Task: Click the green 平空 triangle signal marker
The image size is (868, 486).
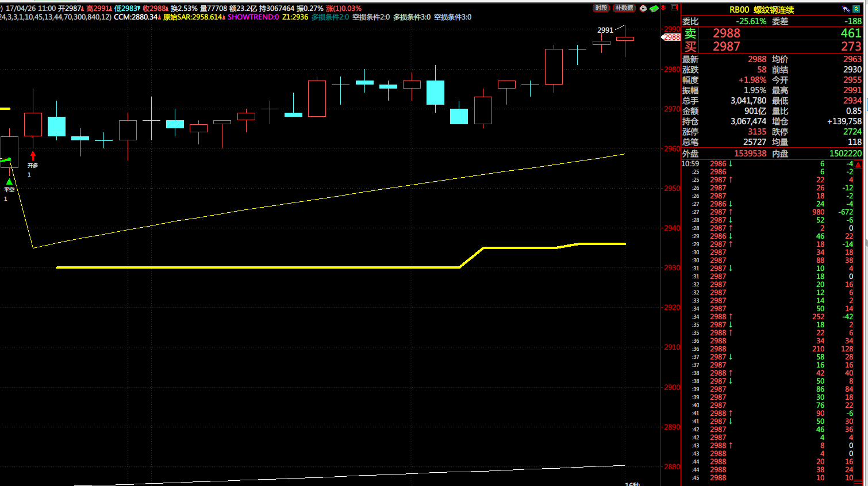Action: (9, 182)
